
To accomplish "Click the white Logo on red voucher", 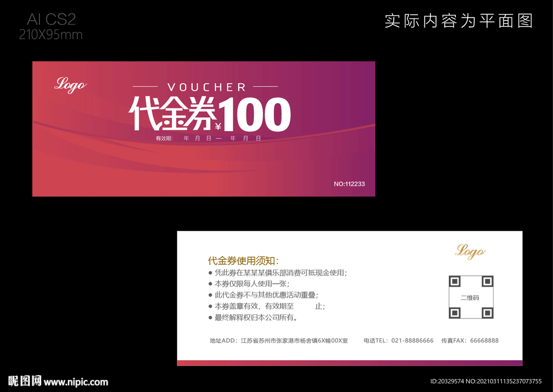I will click(71, 85).
